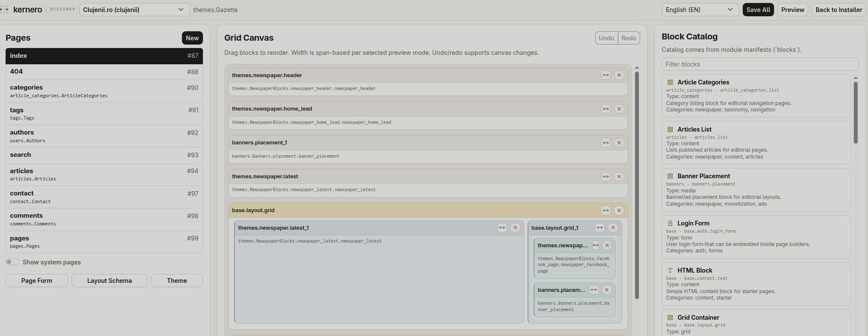The width and height of the screenshot is (868, 336).
Task: Open the 404 page entry
Action: (x=104, y=72)
